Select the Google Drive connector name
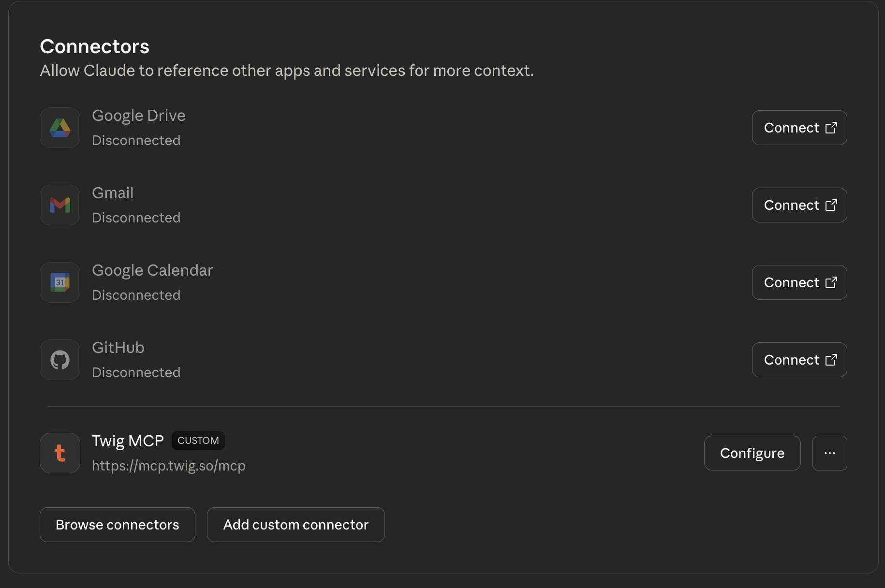885x588 pixels. pyautogui.click(x=139, y=116)
